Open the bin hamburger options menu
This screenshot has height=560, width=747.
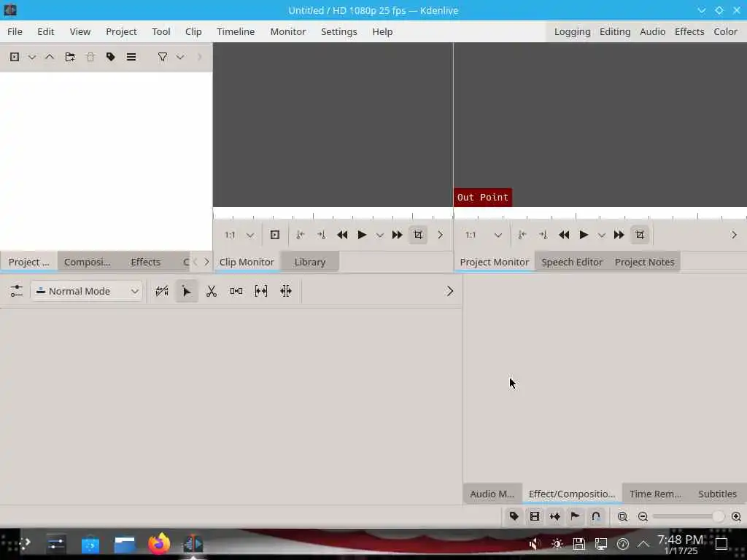coord(131,57)
